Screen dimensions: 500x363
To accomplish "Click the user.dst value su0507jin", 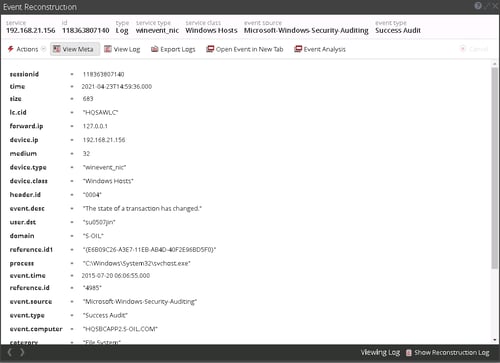I will coord(99,222).
